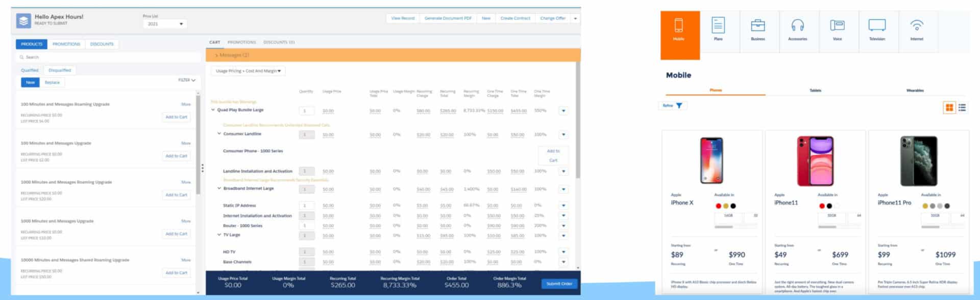Pick the gold color for iPhone X

coord(726,206)
